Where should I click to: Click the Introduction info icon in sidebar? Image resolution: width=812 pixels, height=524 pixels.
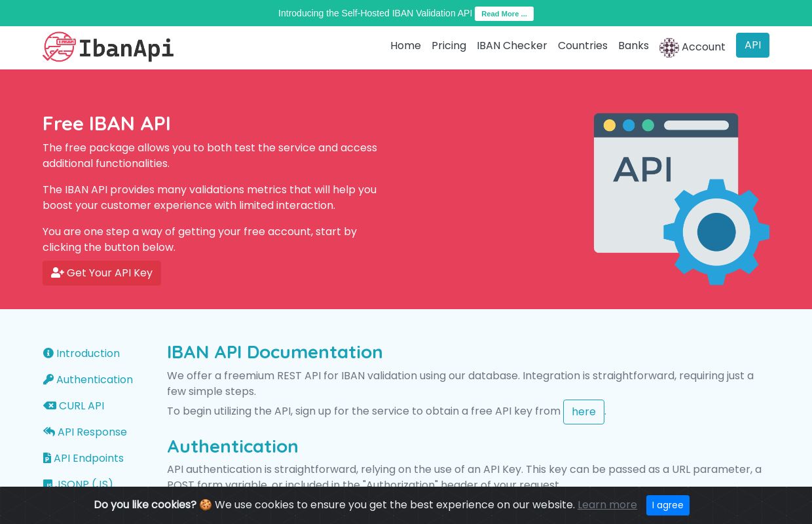pos(48,353)
